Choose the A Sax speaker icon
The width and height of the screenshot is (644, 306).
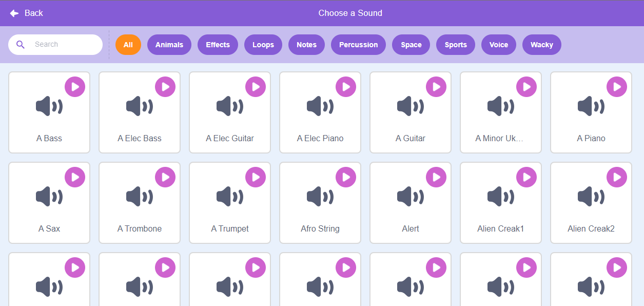point(49,197)
